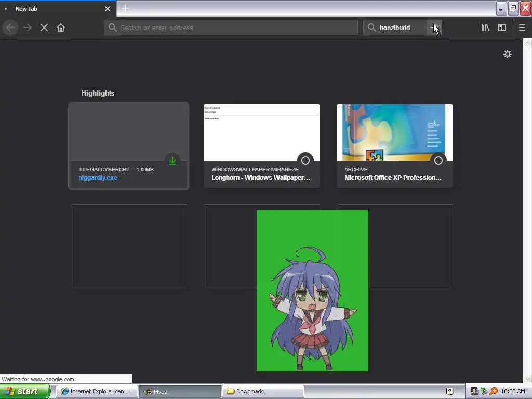Open the hamburger application menu
The height and width of the screenshot is (399, 532).
522,28
